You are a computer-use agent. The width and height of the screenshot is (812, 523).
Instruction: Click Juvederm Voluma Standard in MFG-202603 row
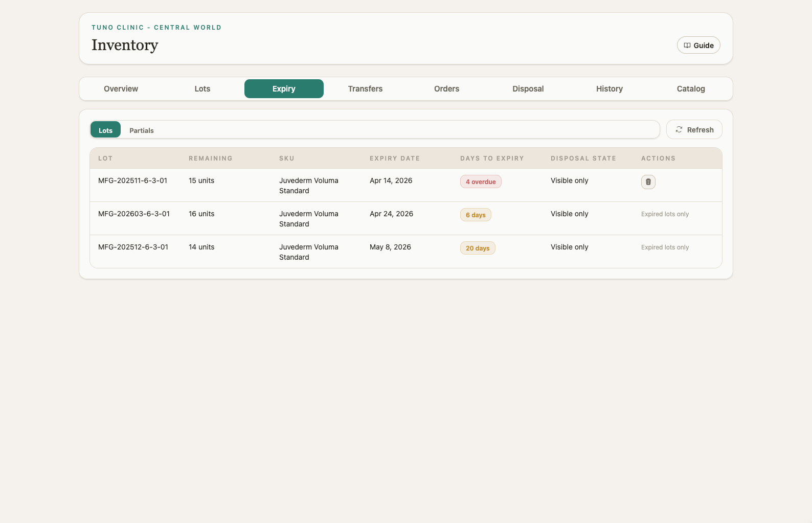tap(308, 219)
